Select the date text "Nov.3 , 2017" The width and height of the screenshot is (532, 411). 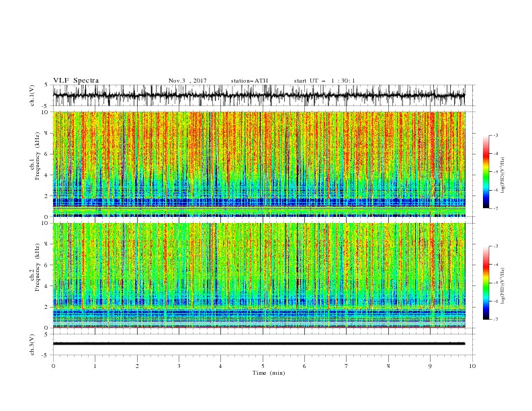pyautogui.click(x=187, y=81)
